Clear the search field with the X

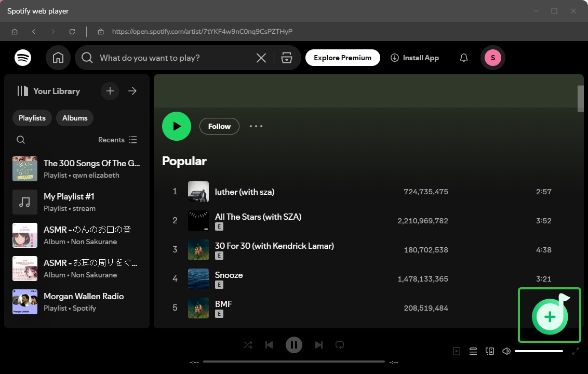tap(261, 58)
